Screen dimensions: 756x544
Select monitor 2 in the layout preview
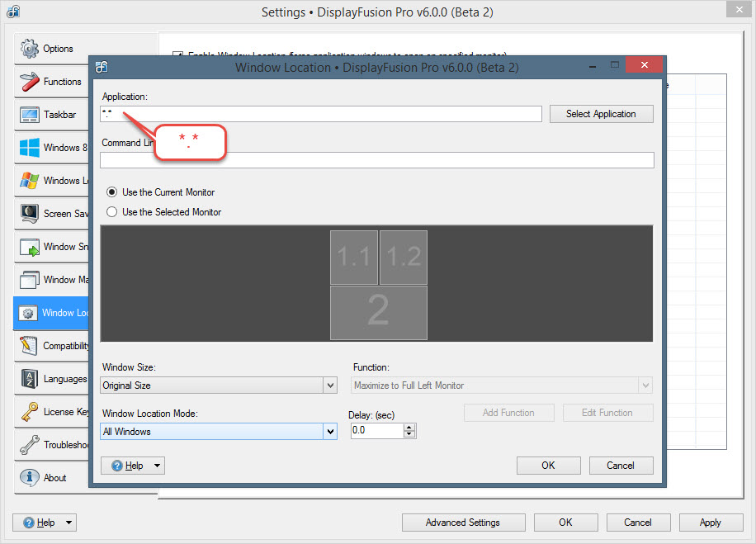point(378,312)
